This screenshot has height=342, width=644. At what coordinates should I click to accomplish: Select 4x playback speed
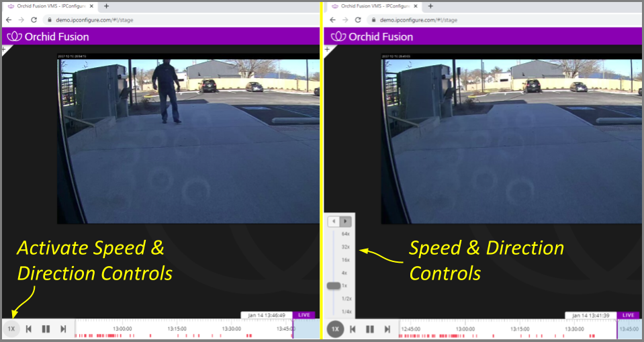[344, 273]
